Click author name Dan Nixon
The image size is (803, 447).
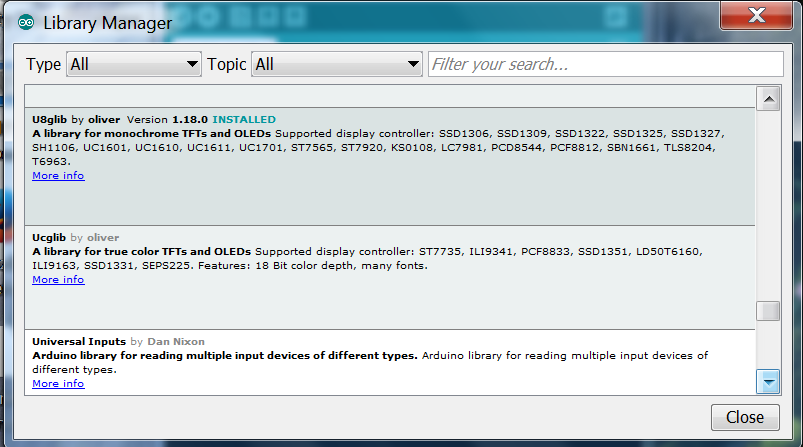click(x=176, y=342)
